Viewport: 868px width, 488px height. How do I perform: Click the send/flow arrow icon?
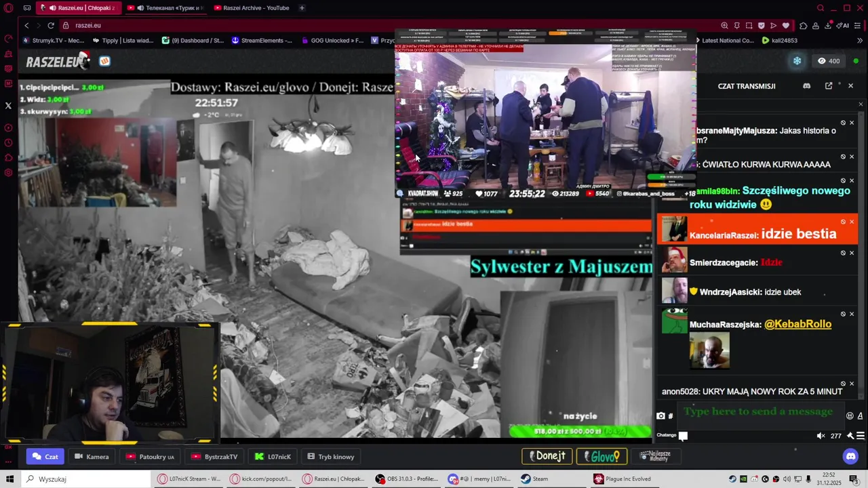[x=774, y=25]
